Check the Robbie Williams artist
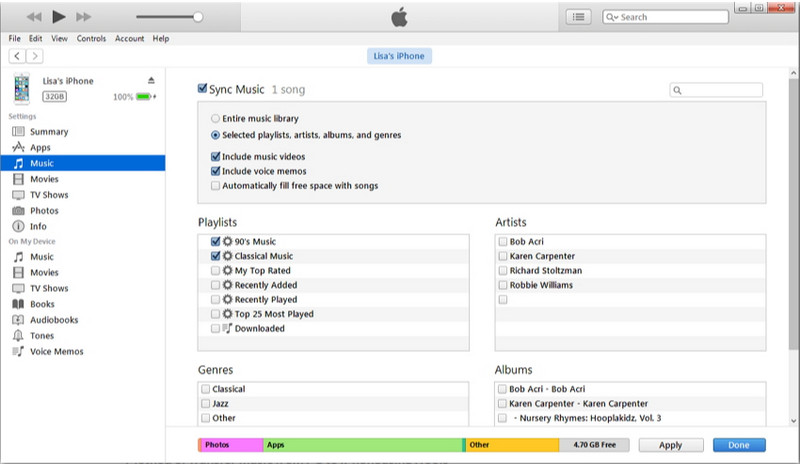The image size is (800, 464). pos(503,285)
